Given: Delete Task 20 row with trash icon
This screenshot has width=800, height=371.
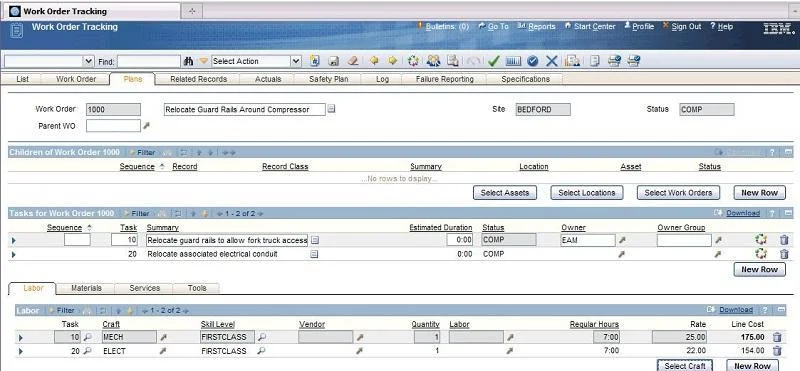Looking at the screenshot, I should click(784, 254).
